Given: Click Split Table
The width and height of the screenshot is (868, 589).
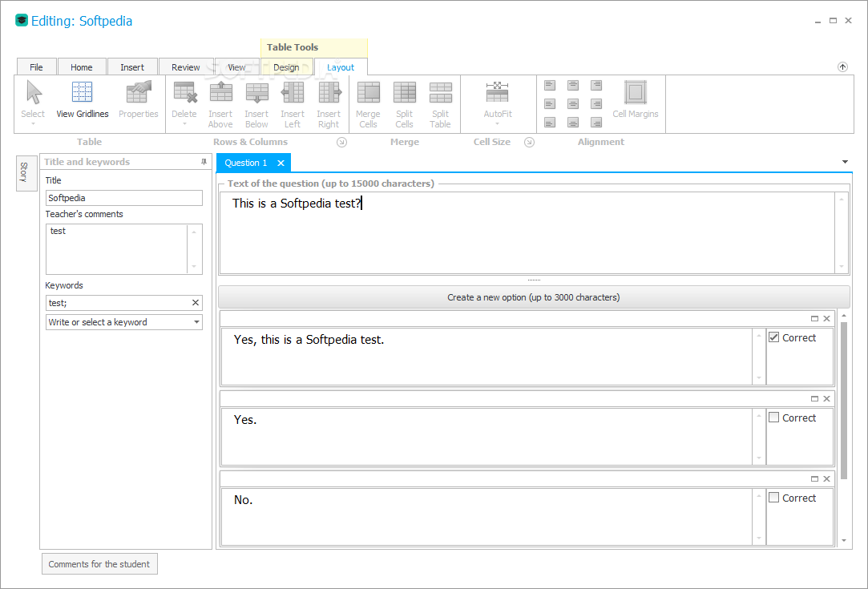Looking at the screenshot, I should coord(441,105).
